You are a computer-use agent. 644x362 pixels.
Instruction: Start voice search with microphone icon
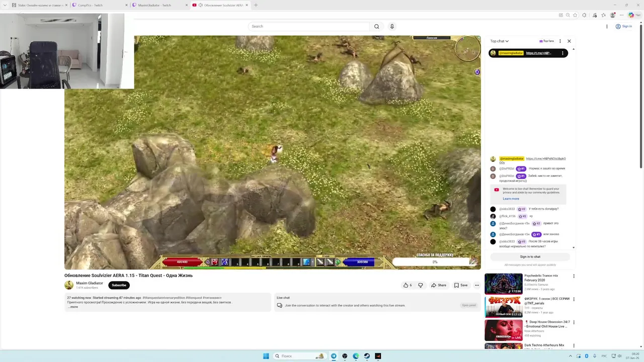click(x=392, y=26)
